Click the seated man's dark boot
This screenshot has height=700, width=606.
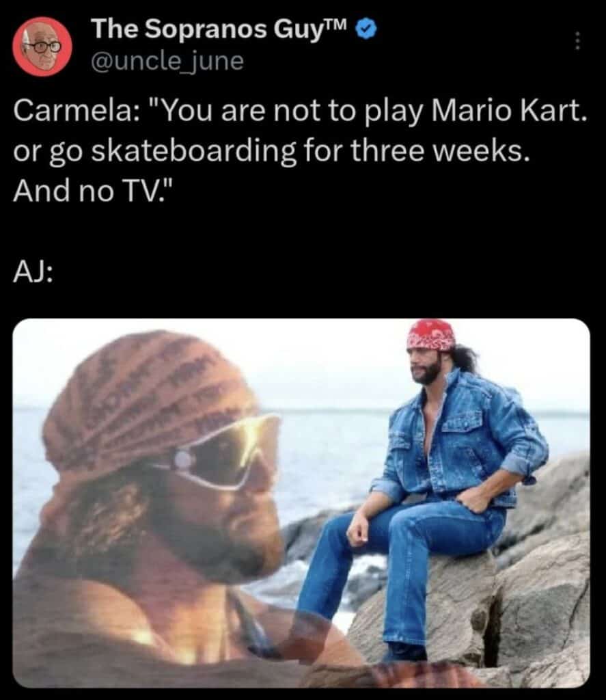tap(405, 653)
